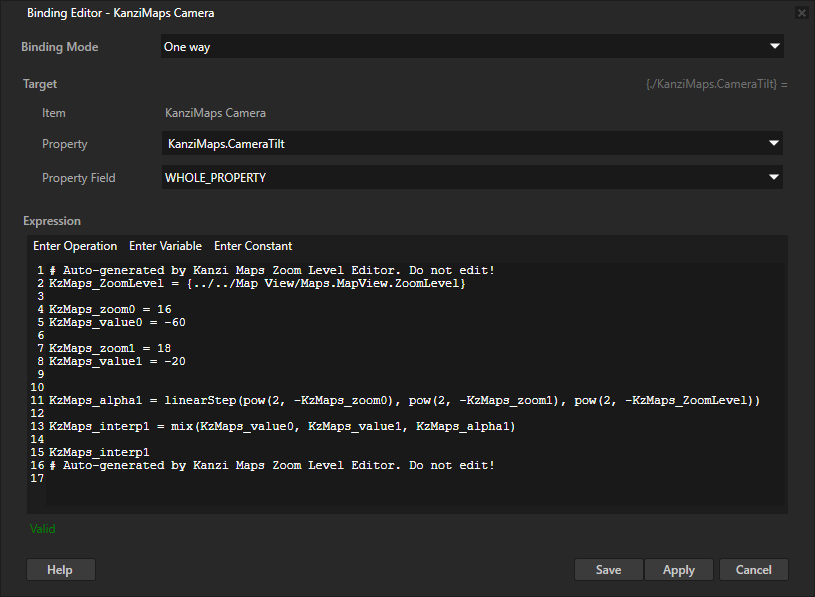Open the Property Field WHOLE_PROPERTY dropdown
Image resolution: width=815 pixels, height=597 pixels.
[472, 177]
